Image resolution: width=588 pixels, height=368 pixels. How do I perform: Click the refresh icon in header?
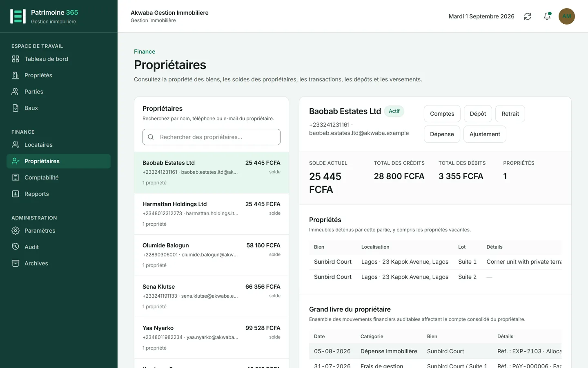[x=528, y=16]
